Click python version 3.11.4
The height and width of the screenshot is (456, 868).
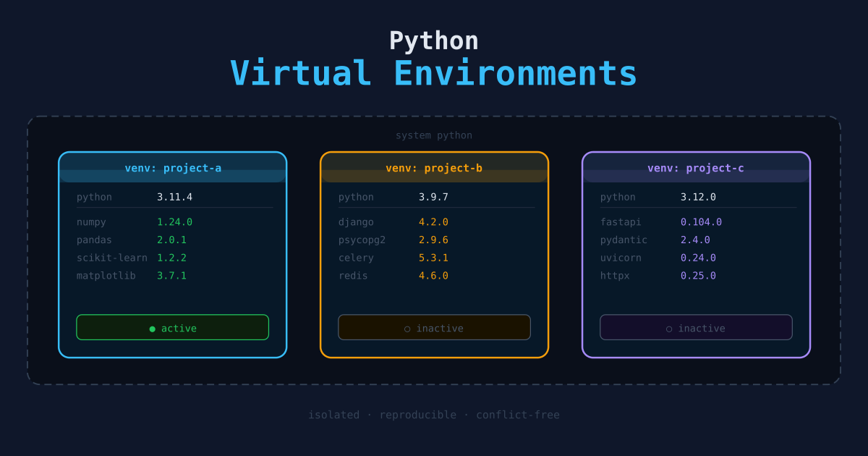tap(175, 197)
